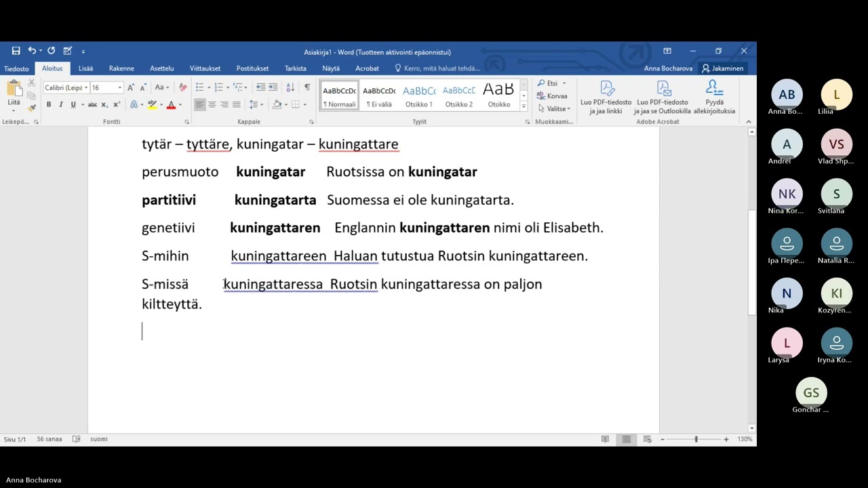Screen dimensions: 868x488
Task: Click the Jakaminen share button
Action: pyautogui.click(x=723, y=68)
